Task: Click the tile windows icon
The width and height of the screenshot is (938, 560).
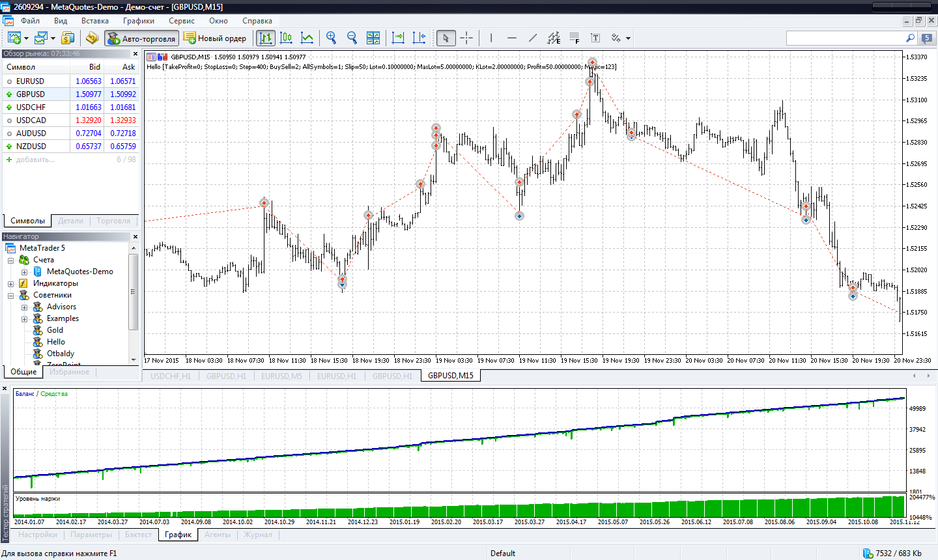Action: 373,38
